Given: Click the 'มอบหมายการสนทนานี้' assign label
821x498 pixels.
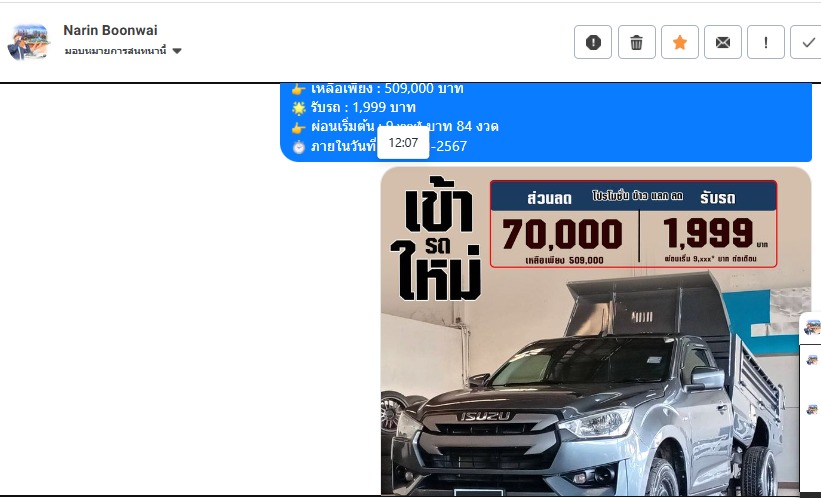Looking at the screenshot, I should 116,51.
